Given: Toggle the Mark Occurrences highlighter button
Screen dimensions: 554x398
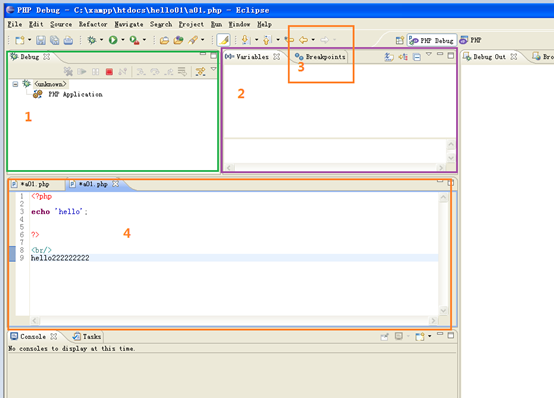Looking at the screenshot, I should 224,40.
